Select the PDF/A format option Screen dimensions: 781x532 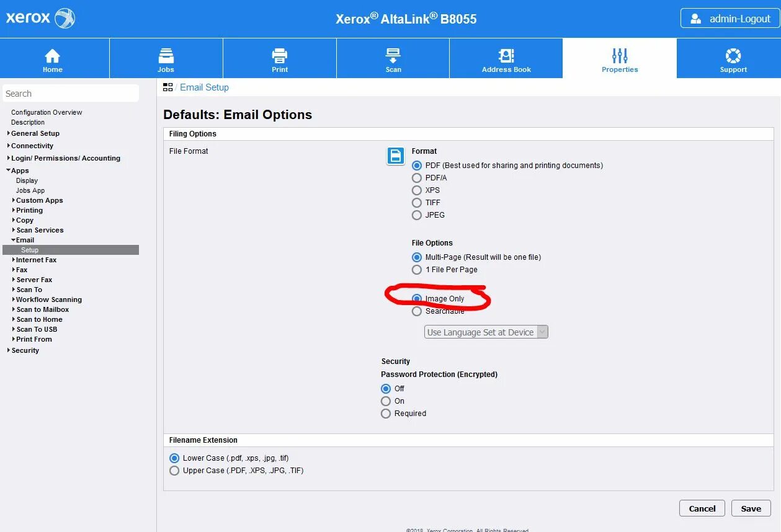point(417,178)
